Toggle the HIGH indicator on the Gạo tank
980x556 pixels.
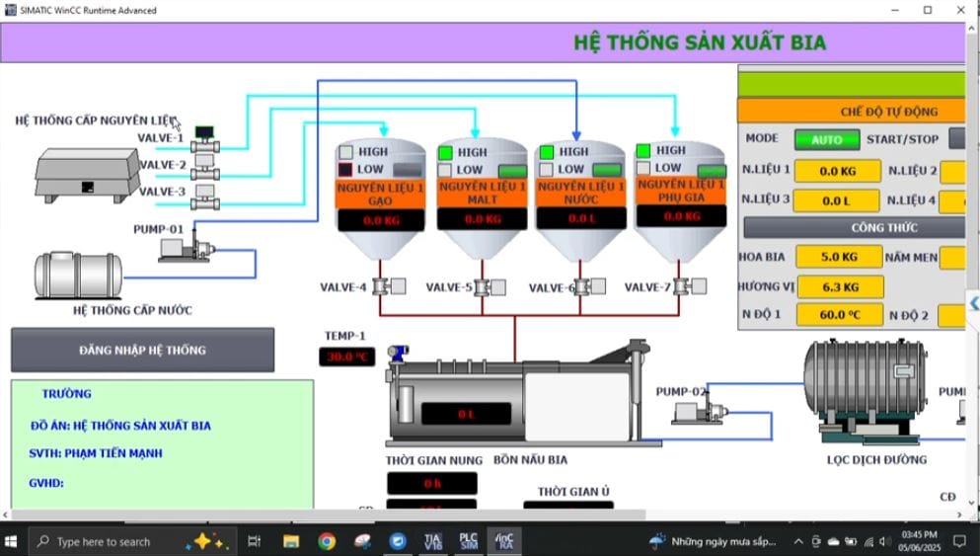point(347,152)
